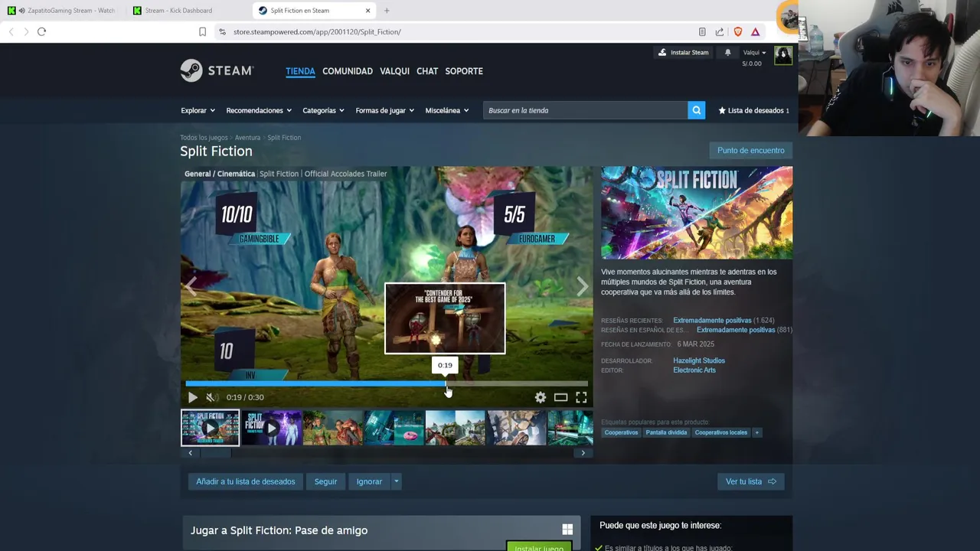Focus the Buscar en la tienda field
The image size is (980, 551).
click(586, 110)
